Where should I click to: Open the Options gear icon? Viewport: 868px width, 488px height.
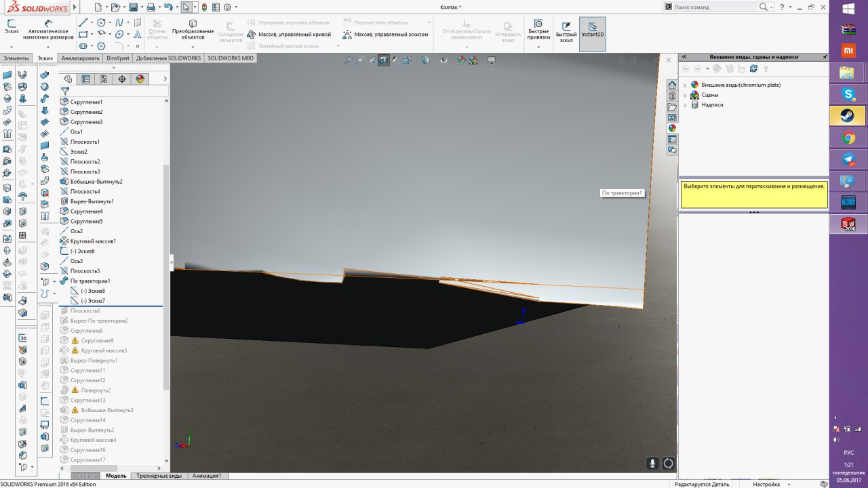(227, 7)
